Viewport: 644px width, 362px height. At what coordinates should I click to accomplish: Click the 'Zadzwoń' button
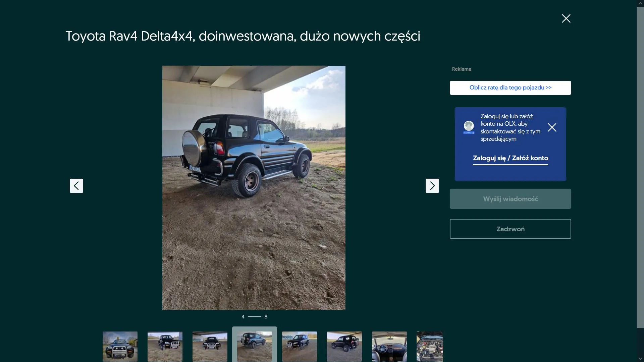pos(510,229)
